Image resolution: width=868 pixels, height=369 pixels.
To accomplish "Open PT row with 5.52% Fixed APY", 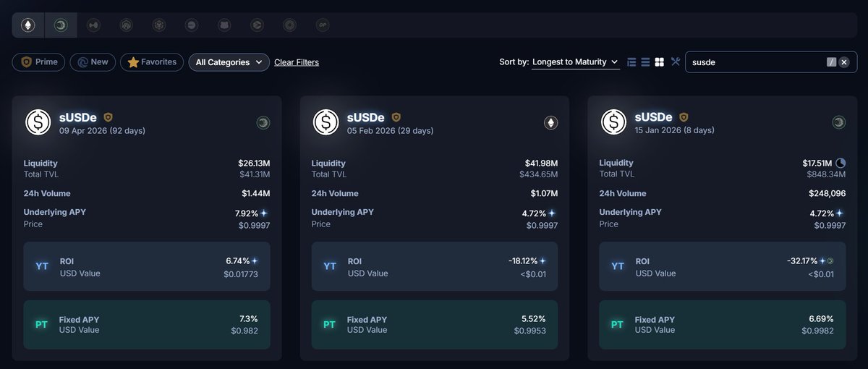I will pyautogui.click(x=435, y=325).
